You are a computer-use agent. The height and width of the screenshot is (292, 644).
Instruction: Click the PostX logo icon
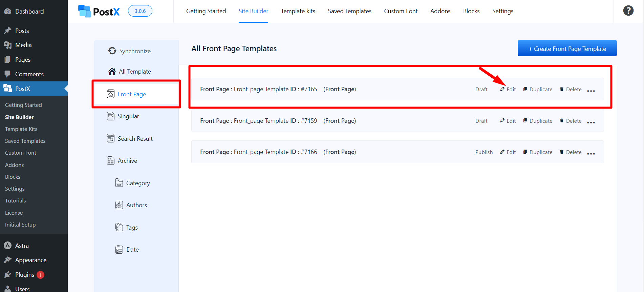coord(85,11)
